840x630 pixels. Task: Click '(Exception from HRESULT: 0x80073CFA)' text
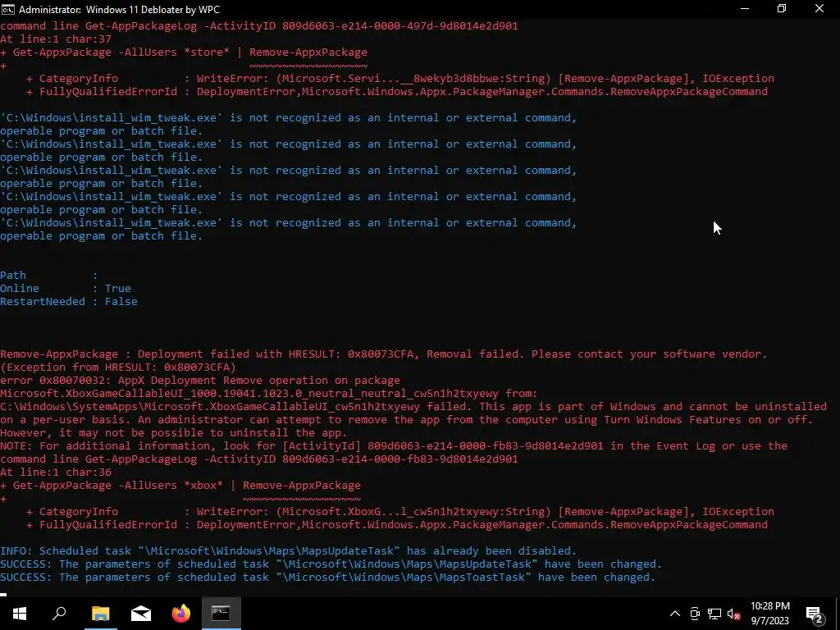(x=118, y=367)
